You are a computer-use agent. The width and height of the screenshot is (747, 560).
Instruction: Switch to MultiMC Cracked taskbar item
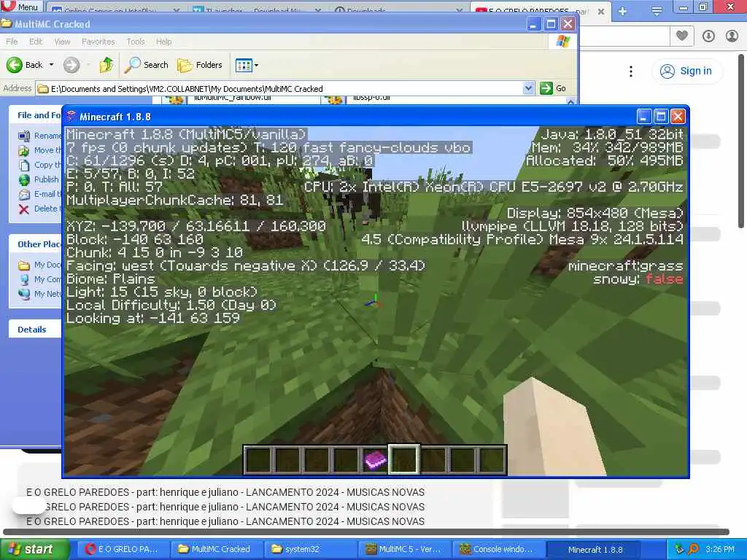217,549
